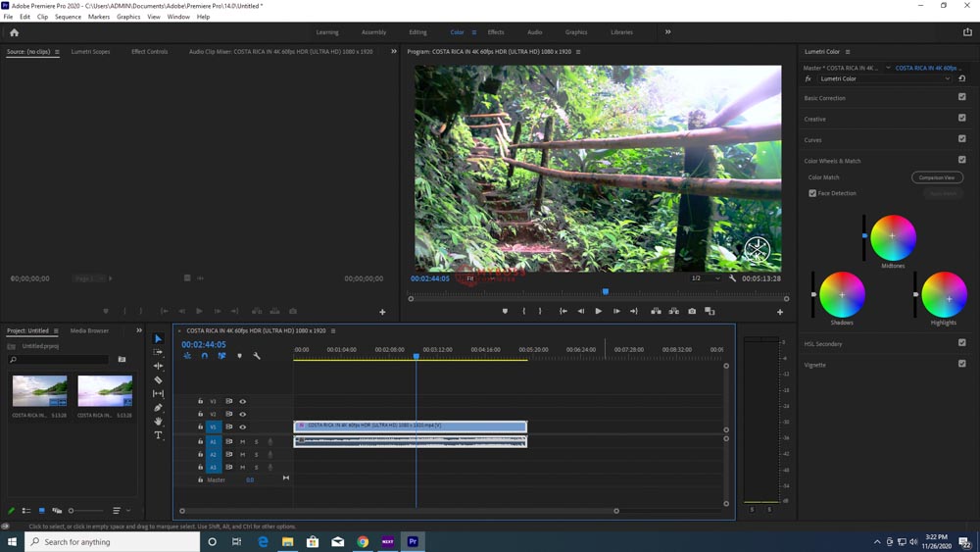The height and width of the screenshot is (552, 980).
Task: Switch to the Editing workspace tab
Action: click(417, 32)
